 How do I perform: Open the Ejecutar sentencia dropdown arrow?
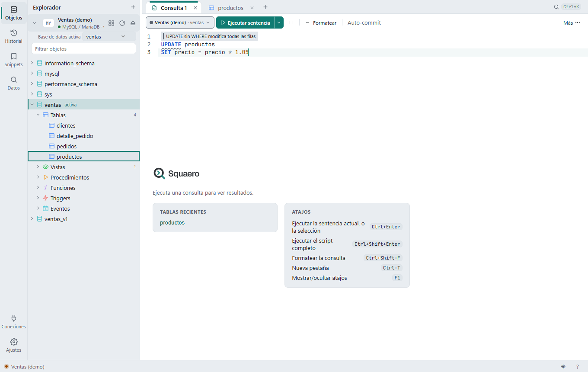[279, 22]
